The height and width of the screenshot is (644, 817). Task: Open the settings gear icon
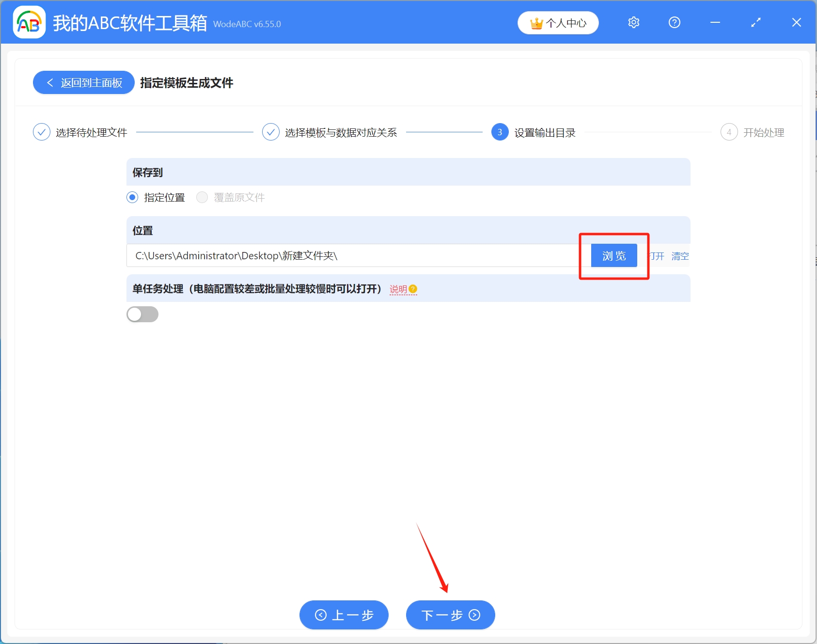(x=633, y=22)
